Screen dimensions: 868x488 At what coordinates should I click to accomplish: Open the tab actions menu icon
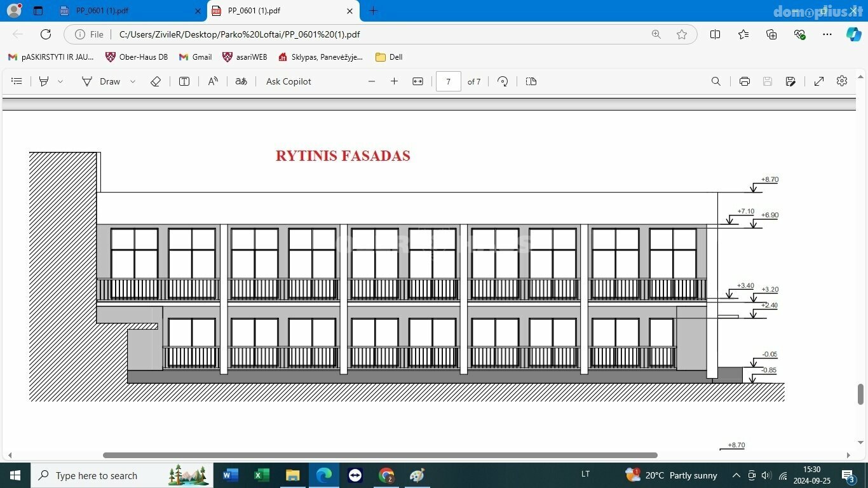pos(38,11)
